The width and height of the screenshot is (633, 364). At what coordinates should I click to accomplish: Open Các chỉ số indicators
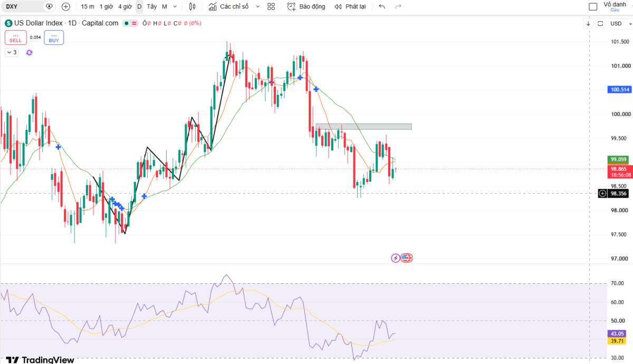coord(228,6)
